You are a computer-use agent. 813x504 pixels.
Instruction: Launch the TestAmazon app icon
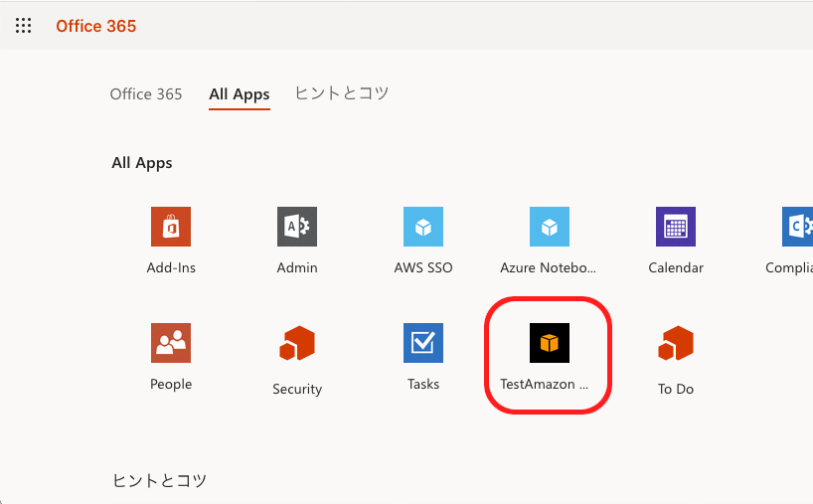(x=549, y=343)
